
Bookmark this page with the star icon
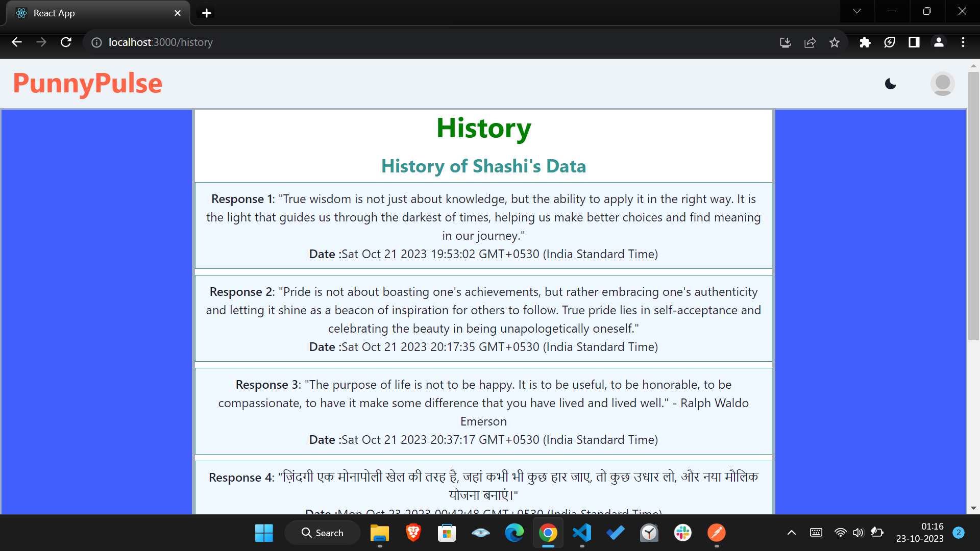835,42
